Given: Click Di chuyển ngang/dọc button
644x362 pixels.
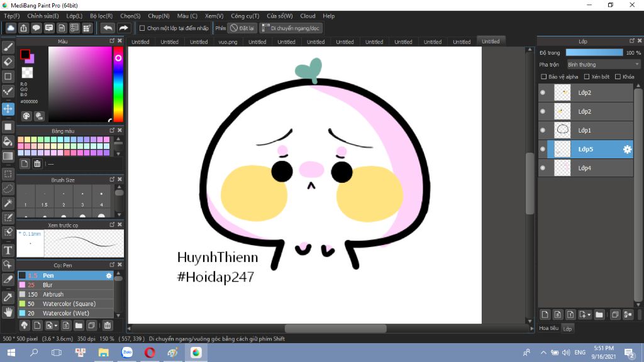Looking at the screenshot, I should pyautogui.click(x=291, y=28).
